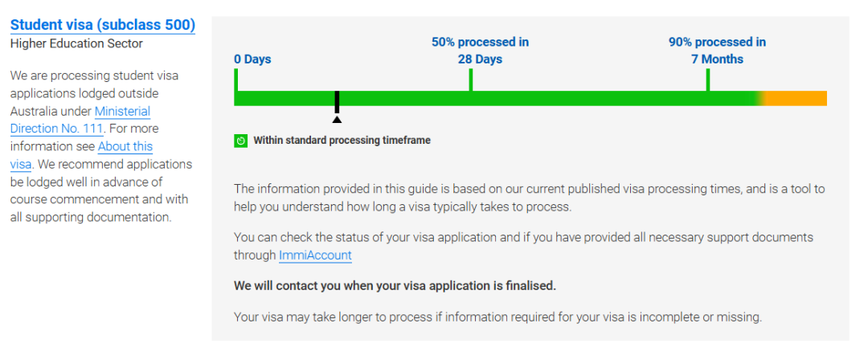Click the black current-position bar on the timeline

pyautogui.click(x=337, y=101)
